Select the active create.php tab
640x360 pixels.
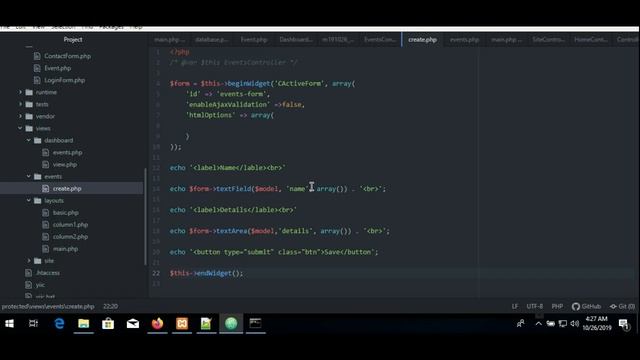point(422,40)
